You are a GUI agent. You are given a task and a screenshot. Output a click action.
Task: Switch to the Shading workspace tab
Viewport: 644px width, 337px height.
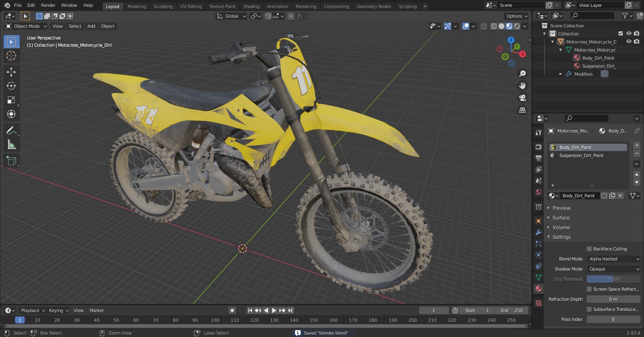click(251, 6)
